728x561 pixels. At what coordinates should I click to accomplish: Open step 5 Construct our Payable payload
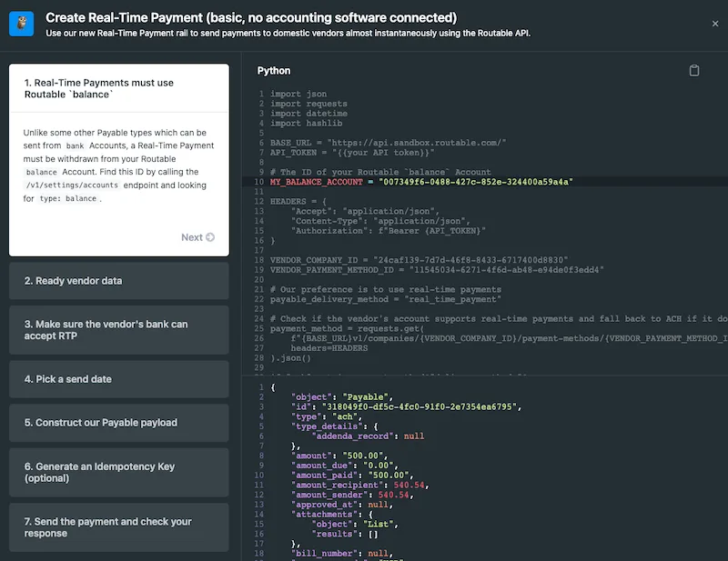tap(119, 423)
